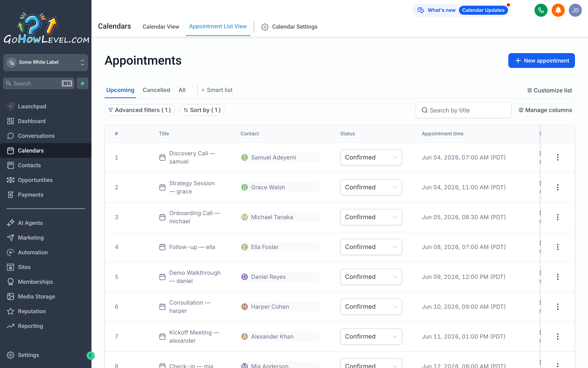Expand the Some White Label account switcher
This screenshot has width=588, height=368.
(x=46, y=62)
